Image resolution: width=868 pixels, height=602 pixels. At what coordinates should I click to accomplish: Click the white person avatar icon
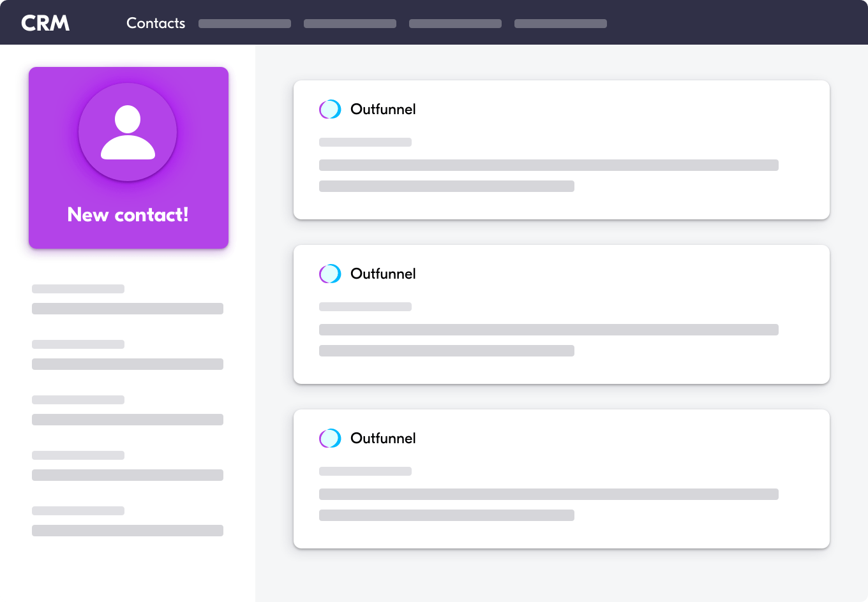(128, 132)
